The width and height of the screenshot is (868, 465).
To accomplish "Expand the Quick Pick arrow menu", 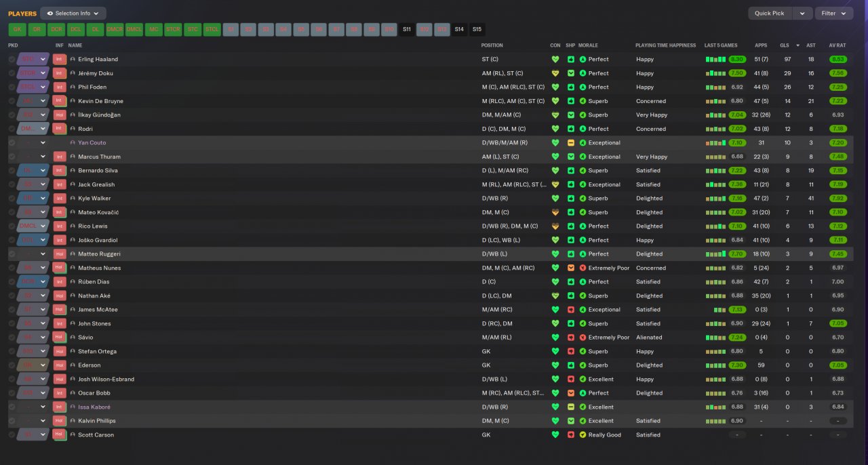I will (802, 13).
